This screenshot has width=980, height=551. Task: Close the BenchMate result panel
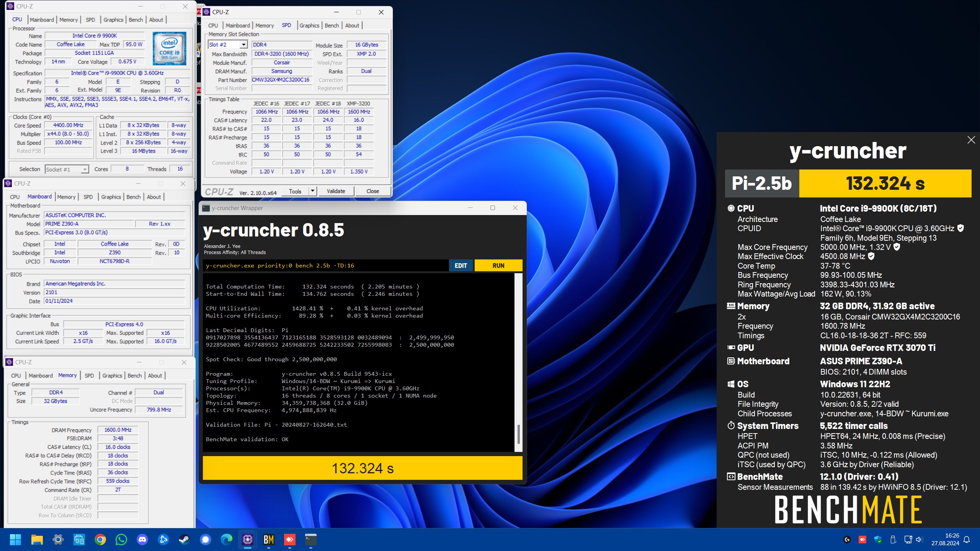(971, 140)
